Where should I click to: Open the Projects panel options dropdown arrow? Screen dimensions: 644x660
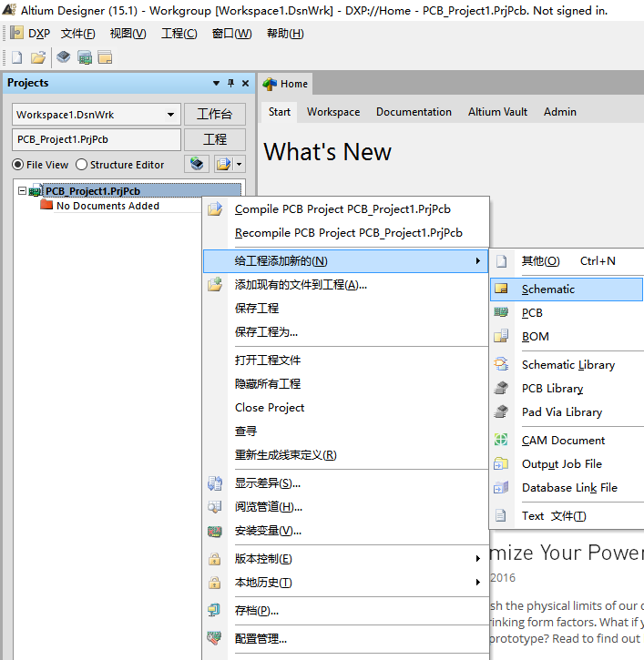(x=216, y=84)
